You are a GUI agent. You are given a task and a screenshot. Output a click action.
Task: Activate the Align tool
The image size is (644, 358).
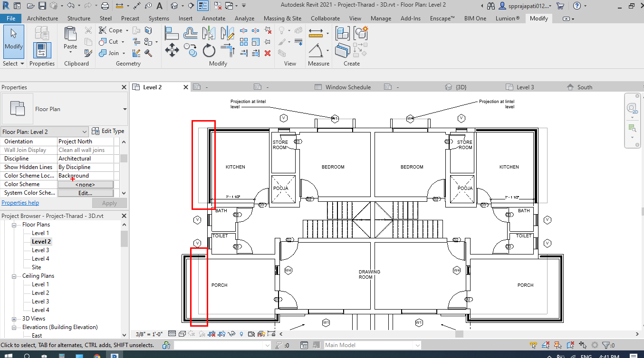(172, 32)
